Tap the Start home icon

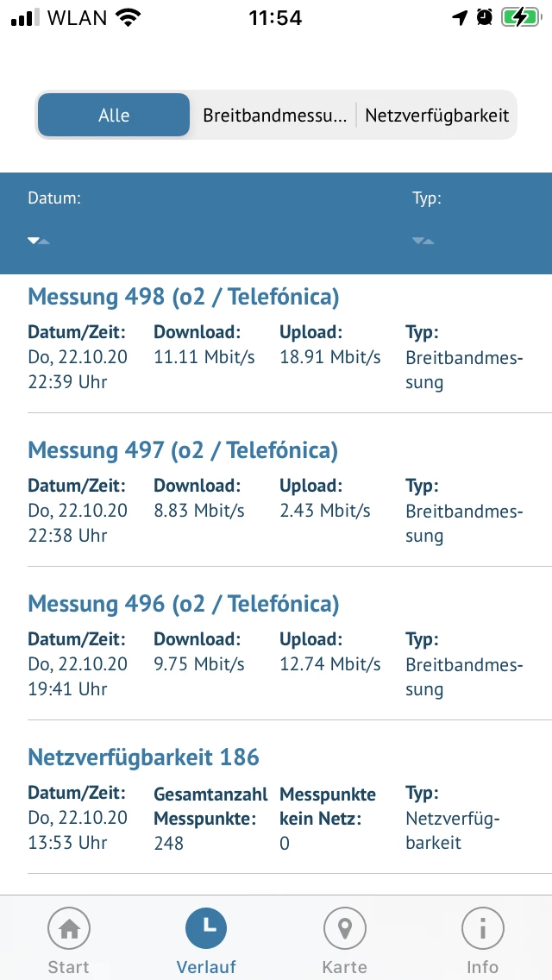click(69, 929)
